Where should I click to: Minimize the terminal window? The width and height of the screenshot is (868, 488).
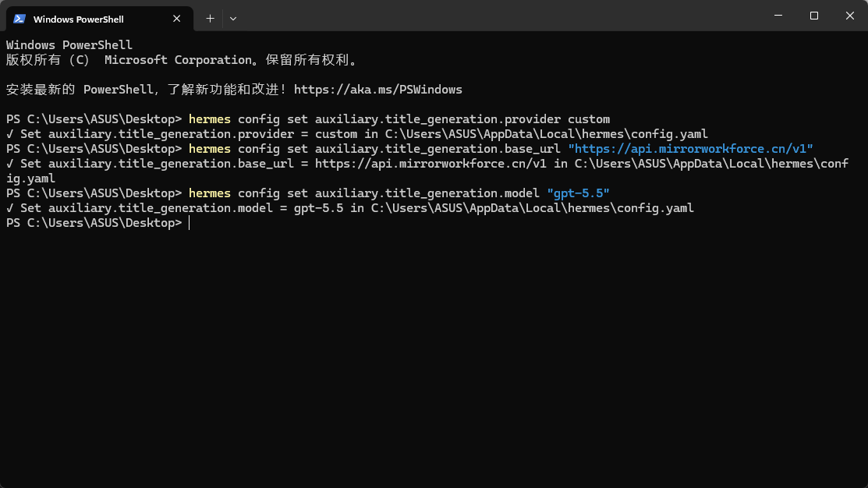tap(778, 16)
